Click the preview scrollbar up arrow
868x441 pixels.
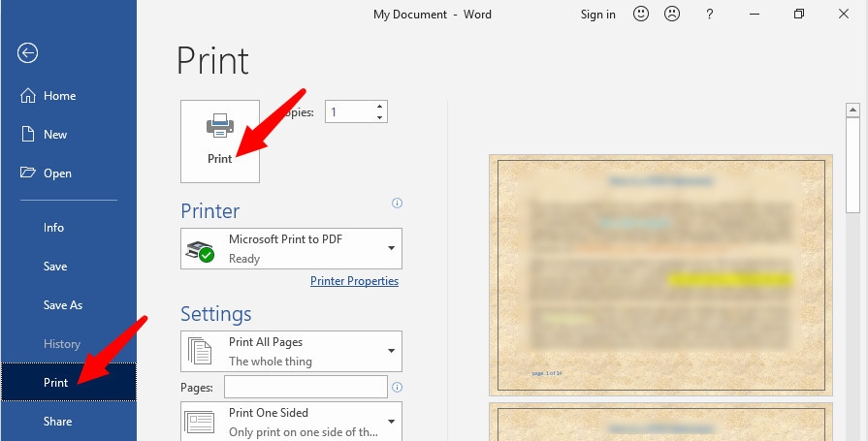tap(852, 110)
